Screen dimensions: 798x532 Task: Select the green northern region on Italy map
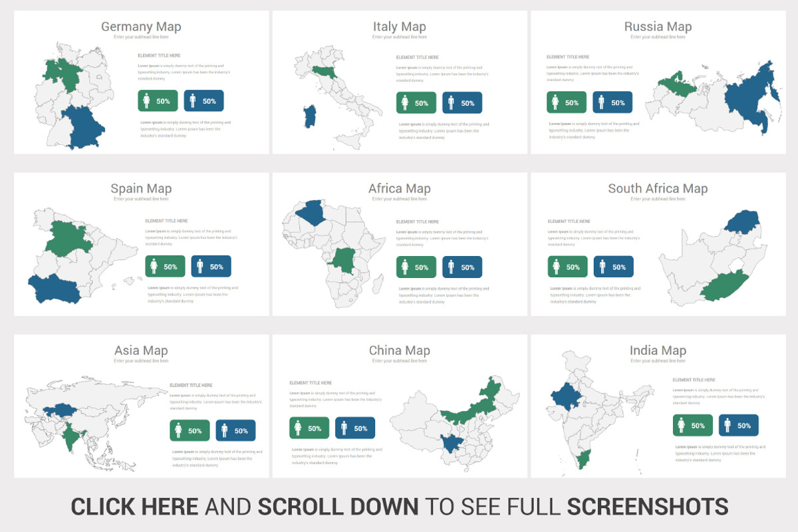pyautogui.click(x=325, y=72)
